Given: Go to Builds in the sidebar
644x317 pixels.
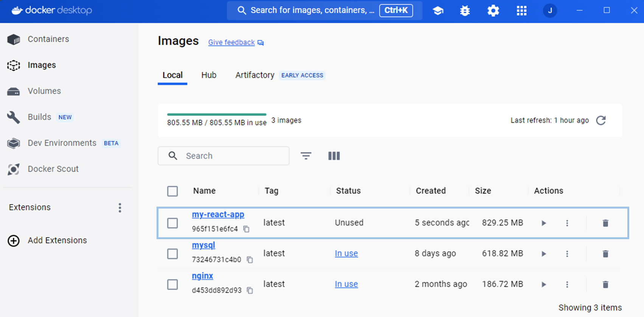Looking at the screenshot, I should (x=39, y=117).
